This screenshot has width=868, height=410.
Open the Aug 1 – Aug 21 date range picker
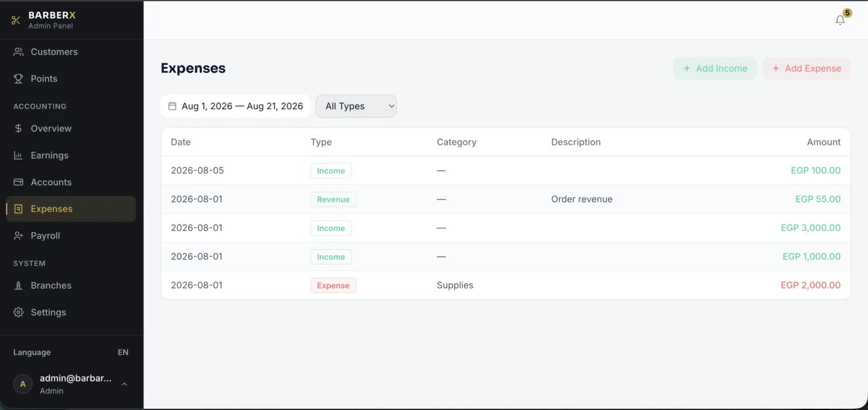point(236,106)
